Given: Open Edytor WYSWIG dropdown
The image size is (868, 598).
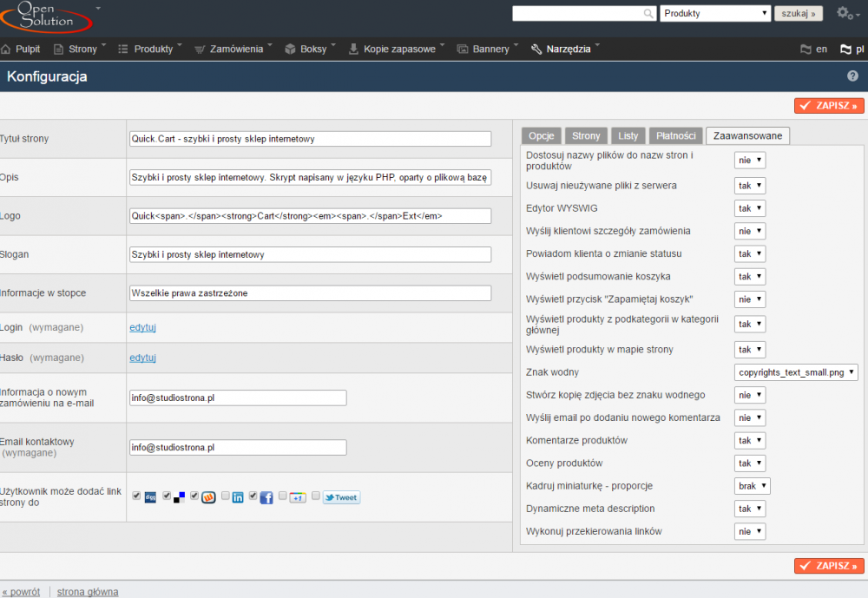Looking at the screenshot, I should pos(750,208).
